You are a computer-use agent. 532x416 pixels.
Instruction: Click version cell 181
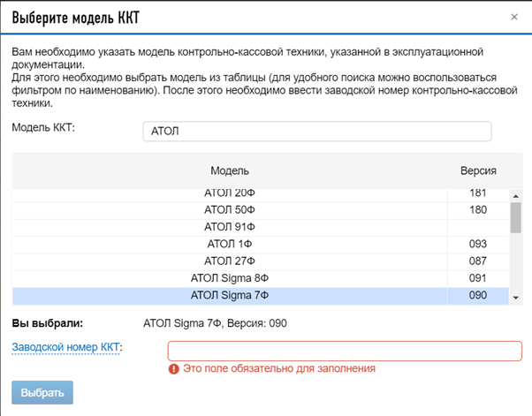click(478, 193)
